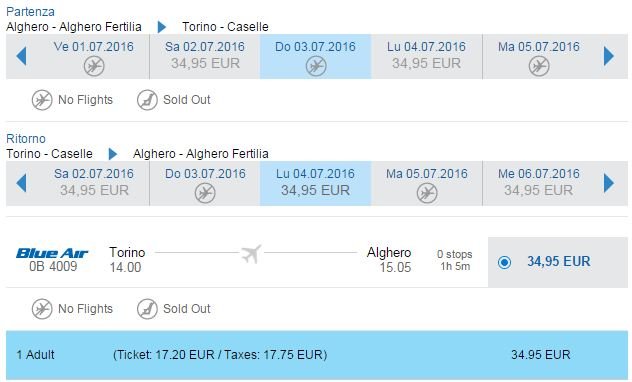Click next dates arrow in Partenza row
Image resolution: width=632 pixels, height=382 pixels.
609,56
